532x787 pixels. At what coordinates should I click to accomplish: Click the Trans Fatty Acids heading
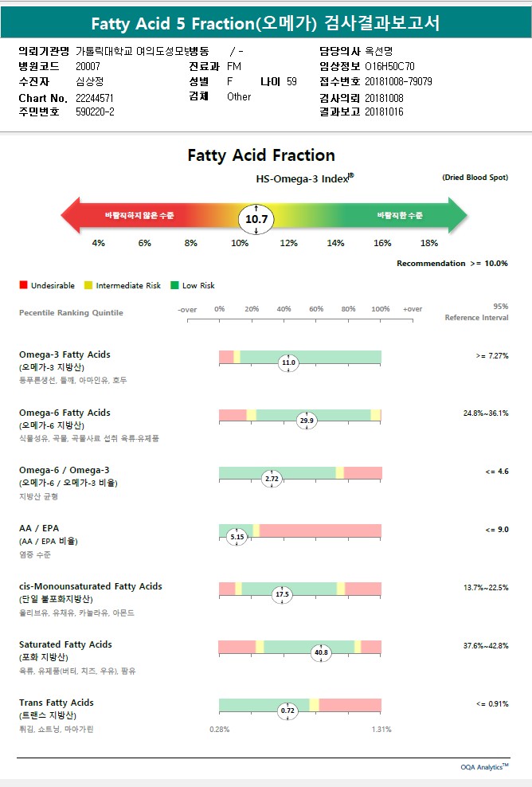[57, 703]
